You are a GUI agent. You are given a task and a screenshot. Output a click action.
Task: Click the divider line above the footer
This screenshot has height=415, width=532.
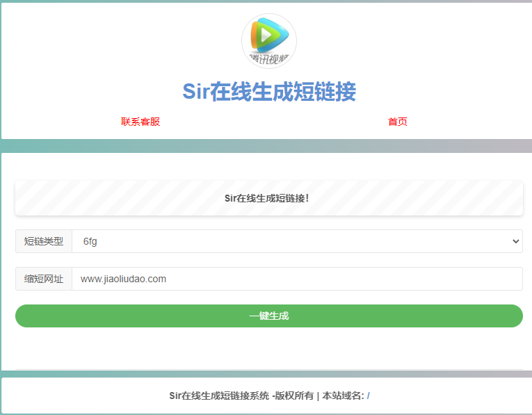[x=269, y=369]
